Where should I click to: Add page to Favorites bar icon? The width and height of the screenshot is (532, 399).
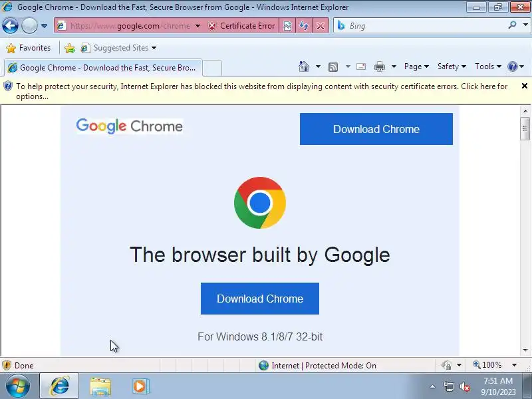(70, 48)
